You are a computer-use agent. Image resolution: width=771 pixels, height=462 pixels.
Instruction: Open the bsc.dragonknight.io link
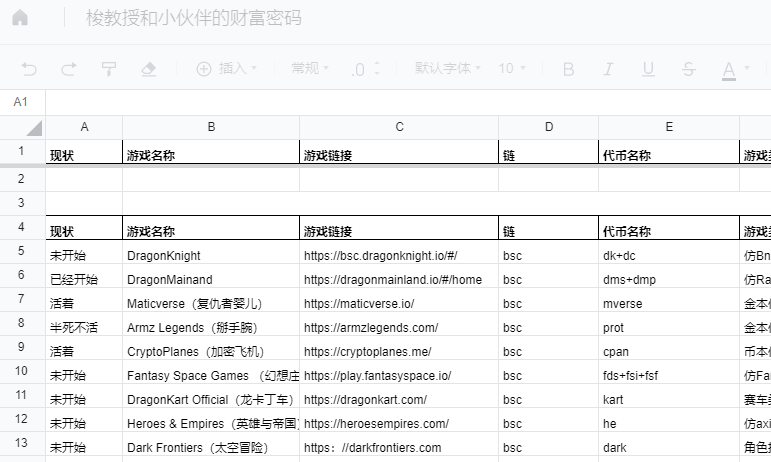[381, 256]
